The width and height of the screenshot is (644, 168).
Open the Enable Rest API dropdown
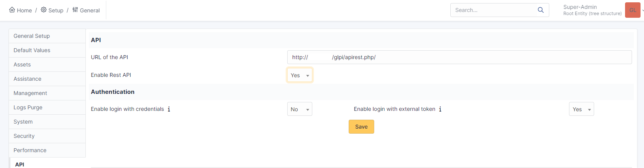300,75
